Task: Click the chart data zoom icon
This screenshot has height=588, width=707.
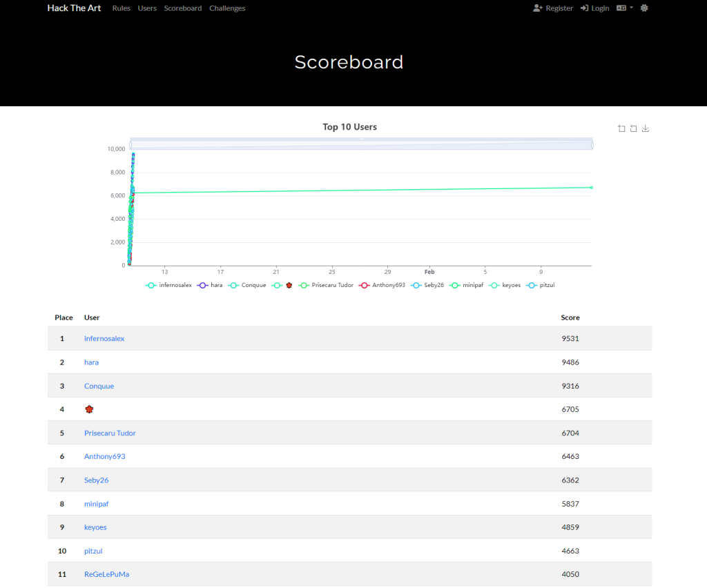Action: pyautogui.click(x=621, y=128)
